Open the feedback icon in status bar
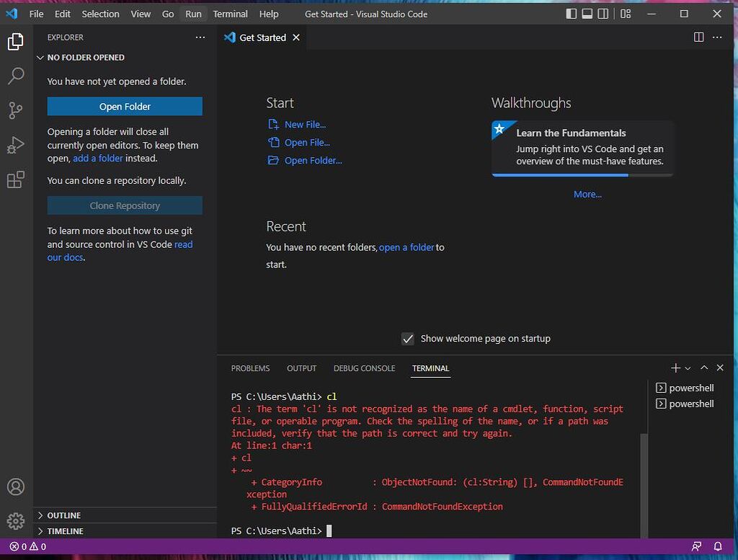The width and height of the screenshot is (738, 560). [x=696, y=546]
